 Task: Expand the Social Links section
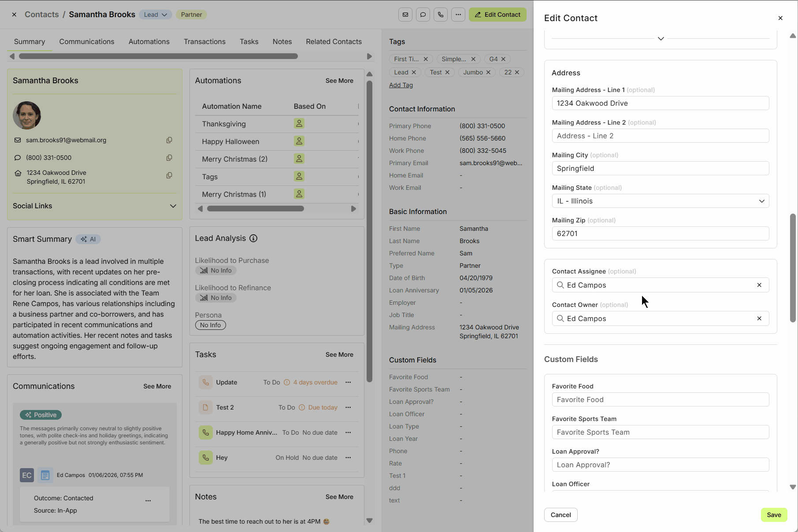click(173, 206)
